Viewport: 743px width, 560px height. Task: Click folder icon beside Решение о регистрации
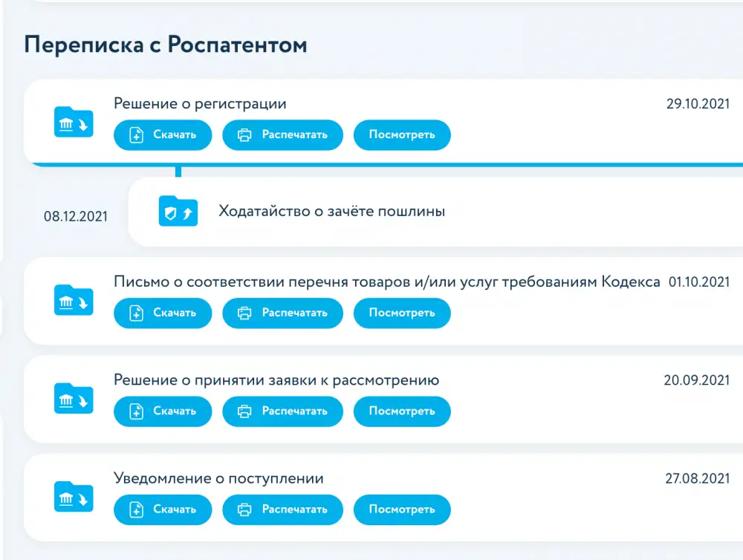tap(74, 122)
